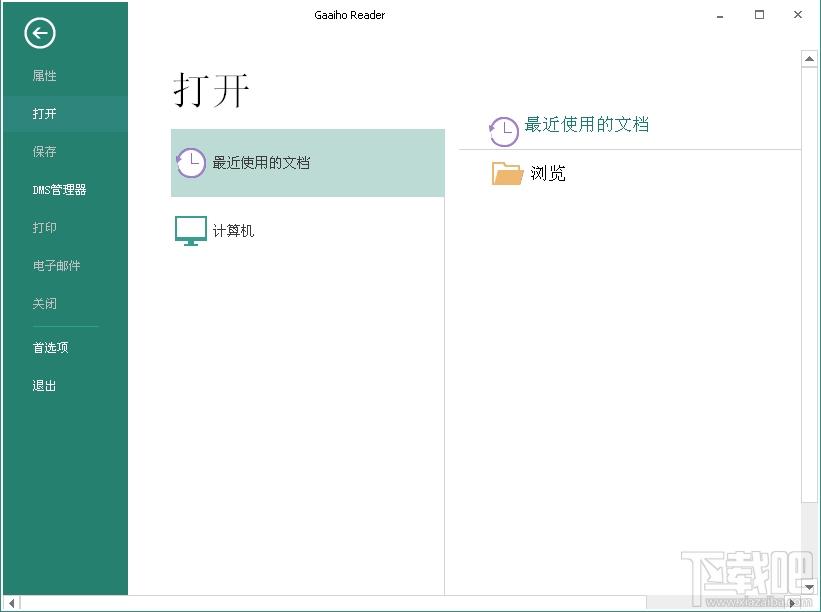Click vertical scrollbar down arrow
Viewport: 821px width, 612px height.
809,587
